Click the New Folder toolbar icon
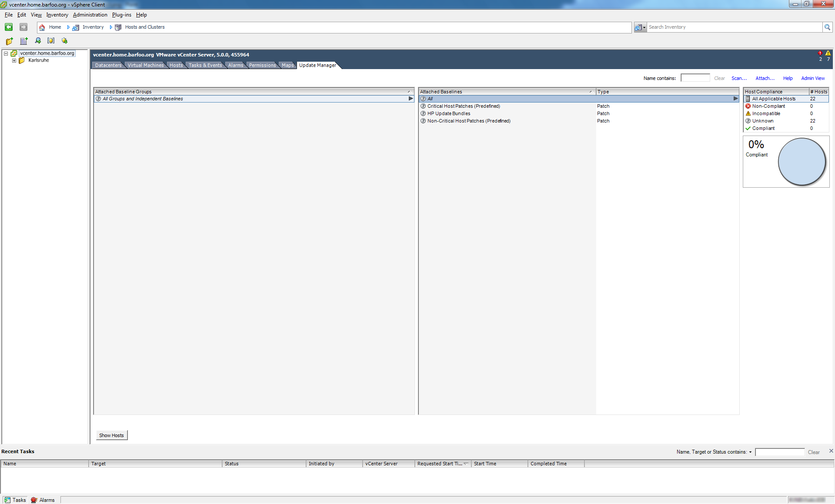The image size is (835, 504). point(9,41)
